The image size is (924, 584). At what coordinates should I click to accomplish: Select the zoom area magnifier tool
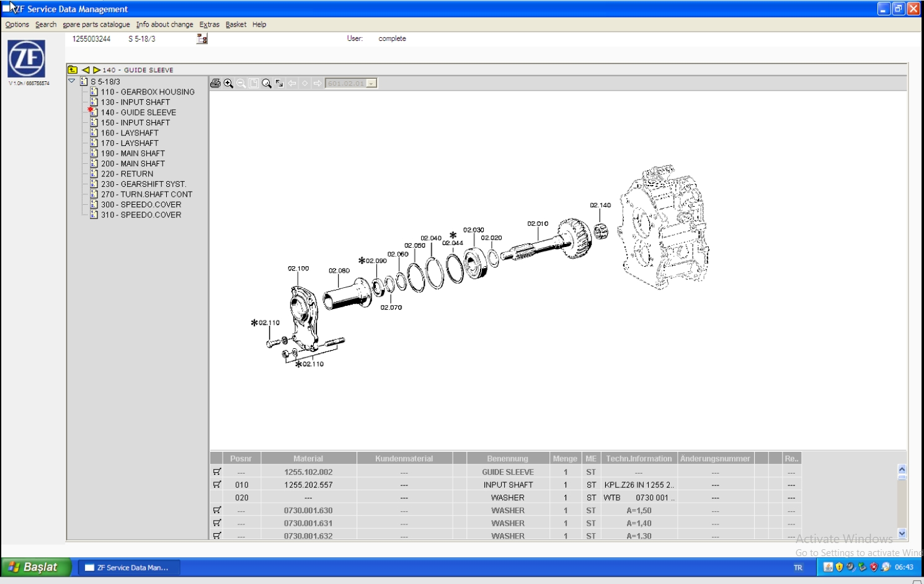tap(267, 83)
